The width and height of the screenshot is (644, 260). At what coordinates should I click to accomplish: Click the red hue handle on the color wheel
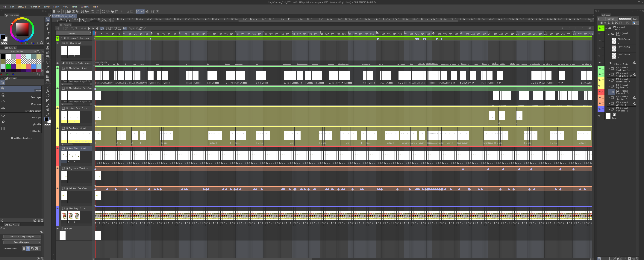pos(12,24)
